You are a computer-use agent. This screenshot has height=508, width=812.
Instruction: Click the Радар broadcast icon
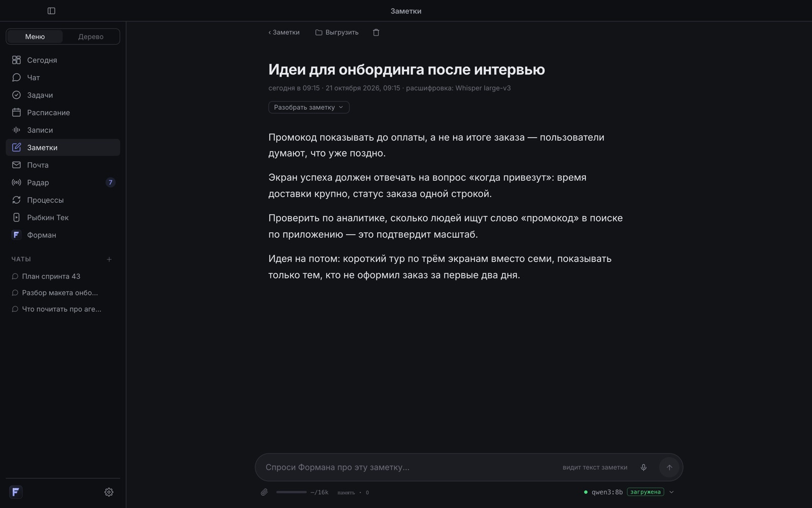tap(16, 182)
